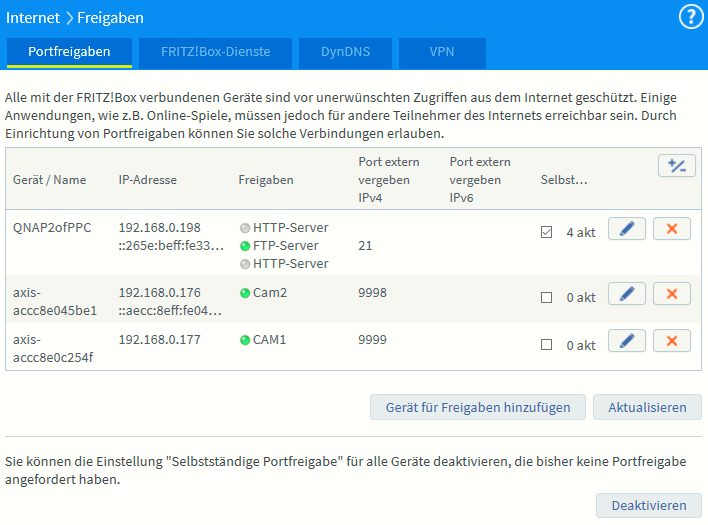Open the DynDNS tab
The image size is (708, 525).
(x=344, y=52)
